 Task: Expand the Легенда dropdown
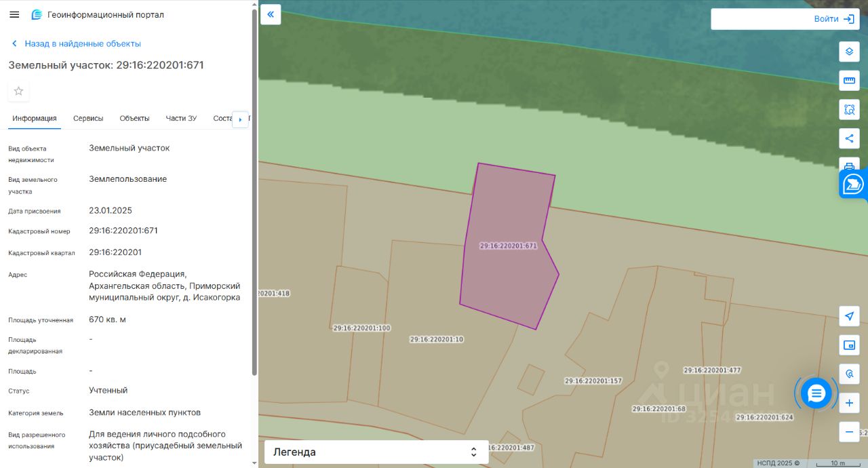[376, 452]
